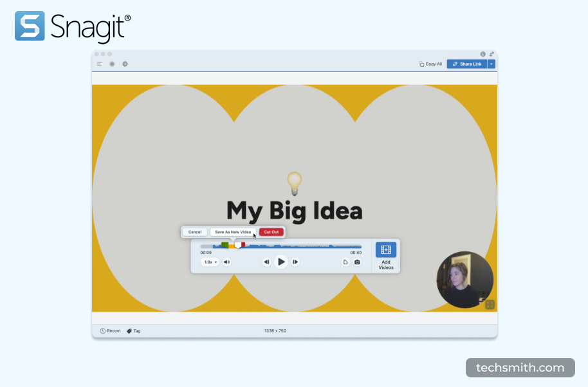
Task: Step forward one frame
Action: [295, 262]
